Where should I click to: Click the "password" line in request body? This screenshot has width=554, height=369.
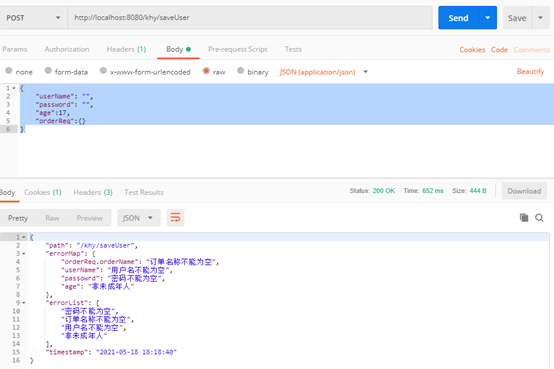64,105
